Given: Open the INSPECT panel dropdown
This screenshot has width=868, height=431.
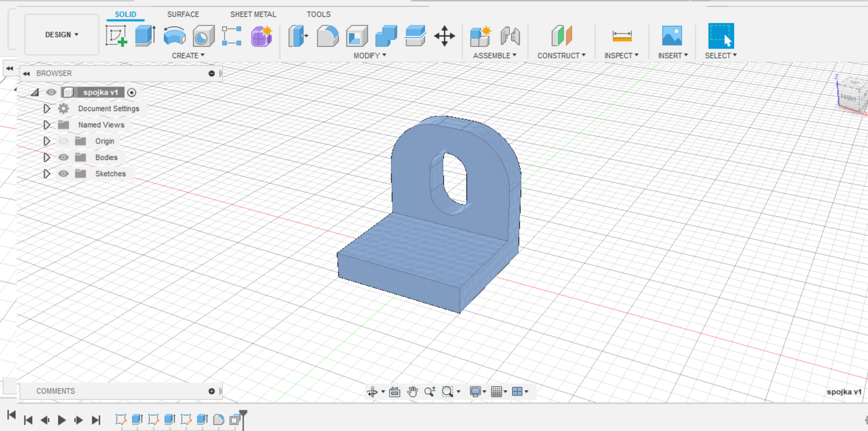Looking at the screenshot, I should coord(622,56).
